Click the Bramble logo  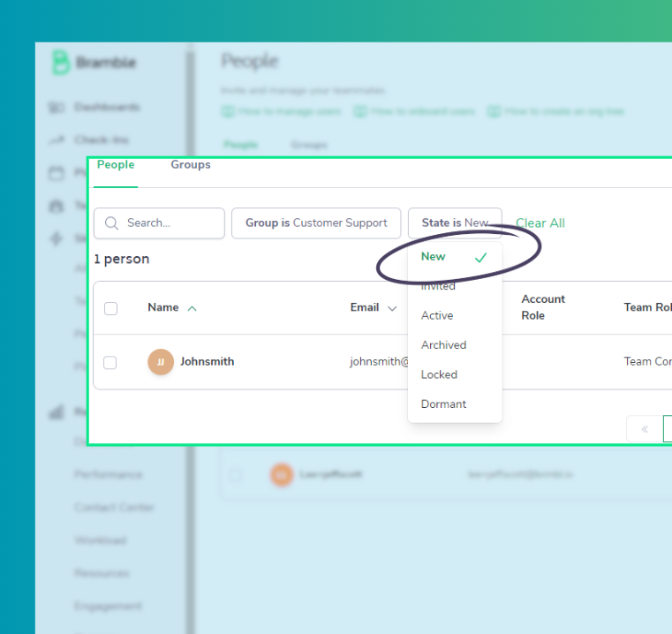coord(94,63)
